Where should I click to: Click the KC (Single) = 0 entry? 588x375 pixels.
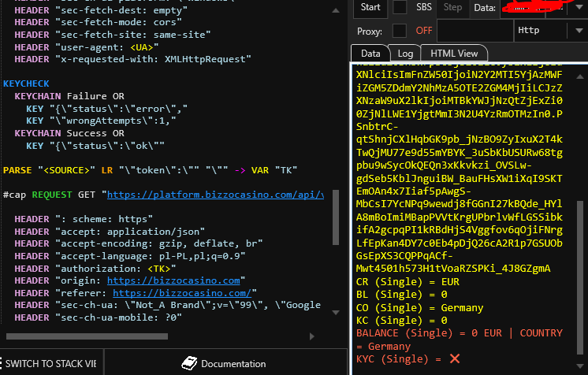(x=402, y=321)
